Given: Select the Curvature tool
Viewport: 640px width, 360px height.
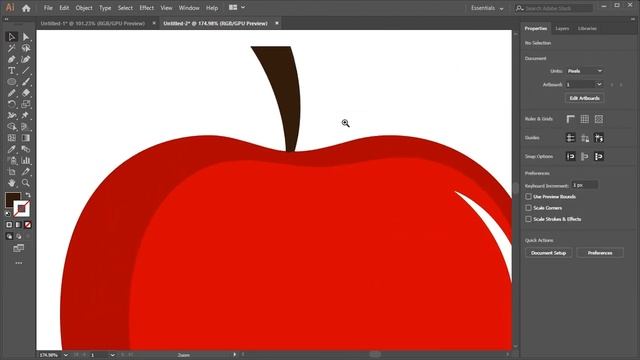Looking at the screenshot, I should [26, 60].
